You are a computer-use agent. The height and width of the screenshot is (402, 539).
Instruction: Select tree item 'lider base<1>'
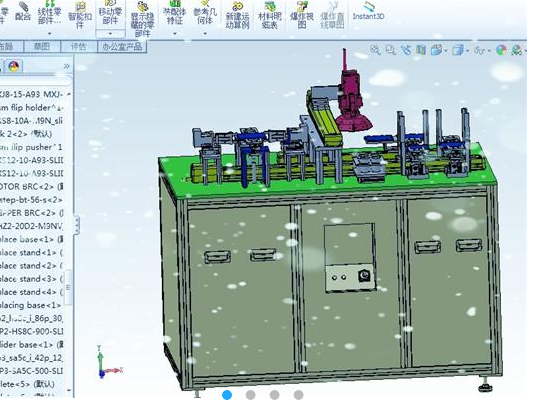[x=32, y=345]
